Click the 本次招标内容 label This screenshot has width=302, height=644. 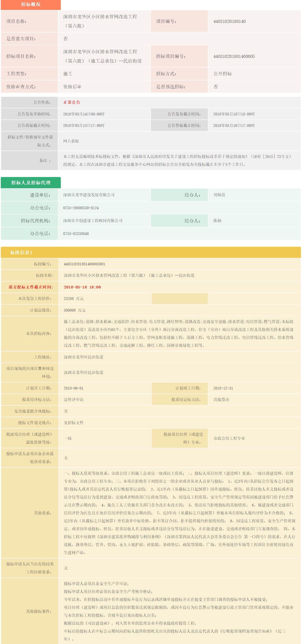[39, 333]
